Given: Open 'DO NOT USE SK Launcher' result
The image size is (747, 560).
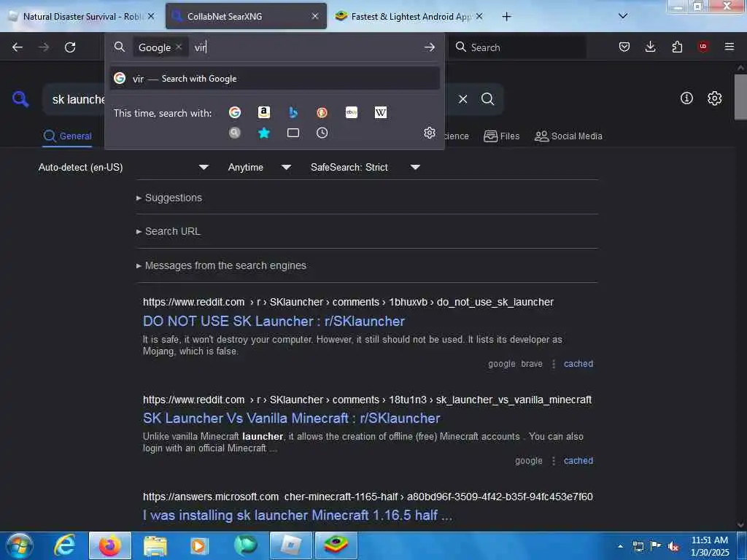Looking at the screenshot, I should (x=274, y=322).
